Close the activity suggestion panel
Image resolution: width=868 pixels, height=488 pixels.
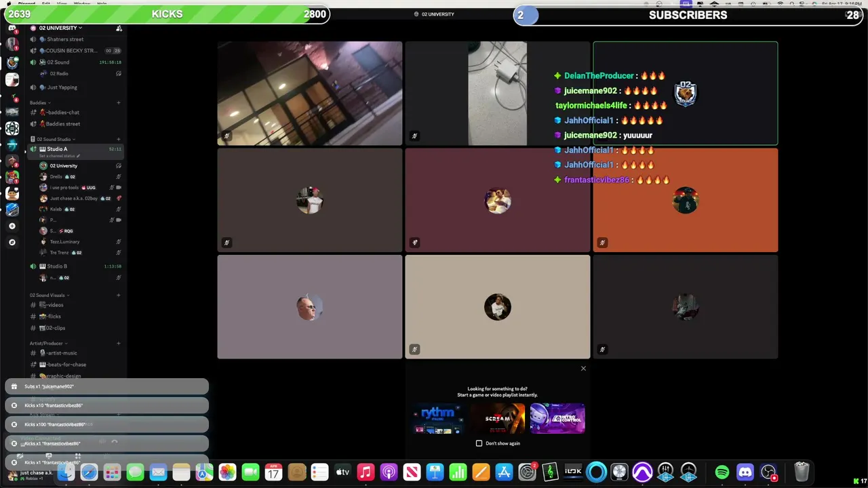[x=583, y=369]
